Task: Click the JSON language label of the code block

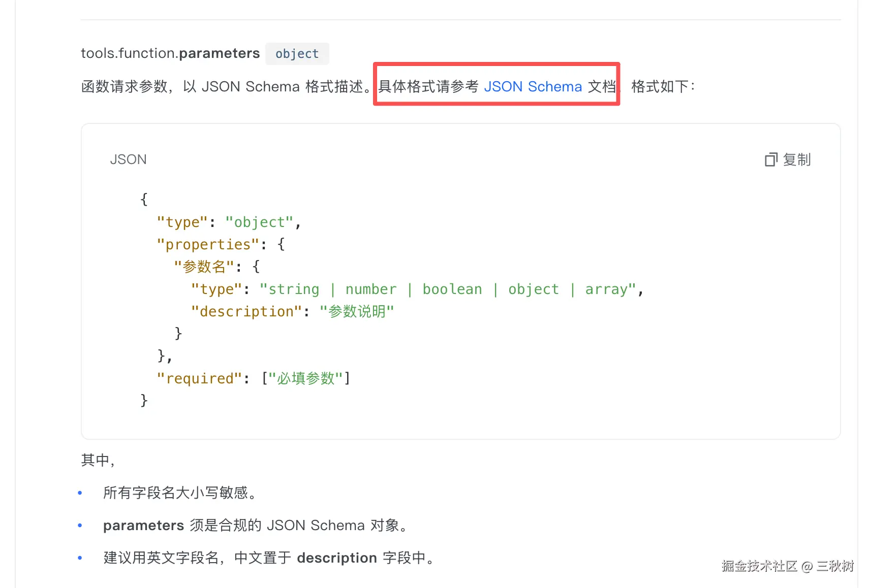Action: (x=128, y=159)
